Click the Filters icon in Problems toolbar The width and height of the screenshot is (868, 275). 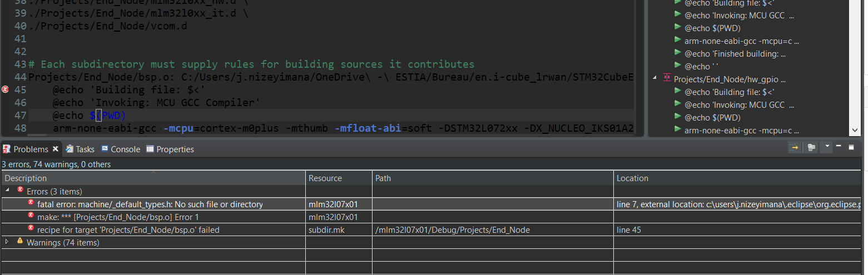point(812,148)
